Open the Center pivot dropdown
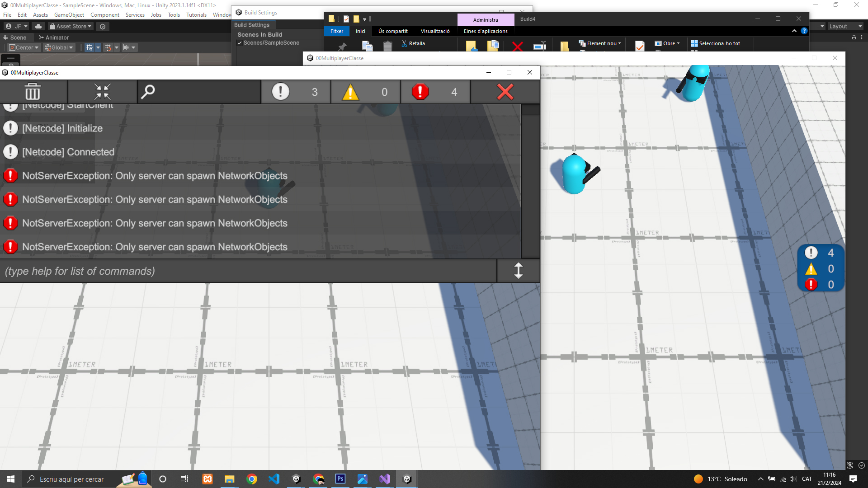Image resolution: width=868 pixels, height=488 pixels. tap(24, 47)
